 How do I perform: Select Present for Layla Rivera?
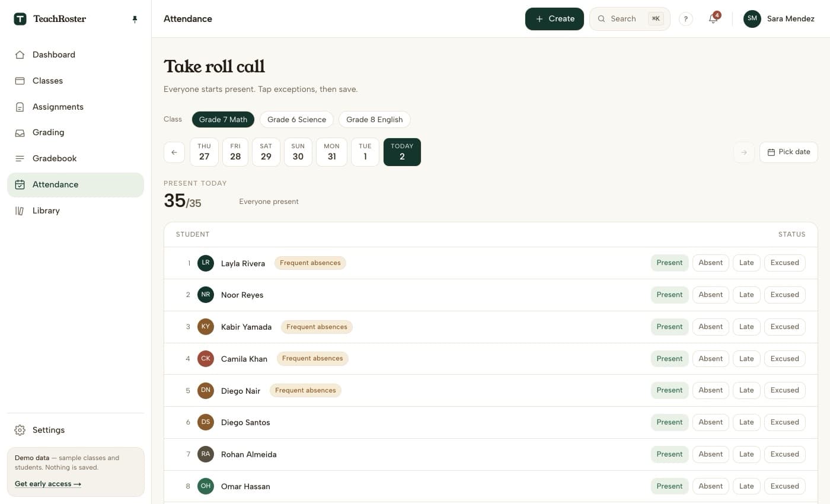point(669,263)
